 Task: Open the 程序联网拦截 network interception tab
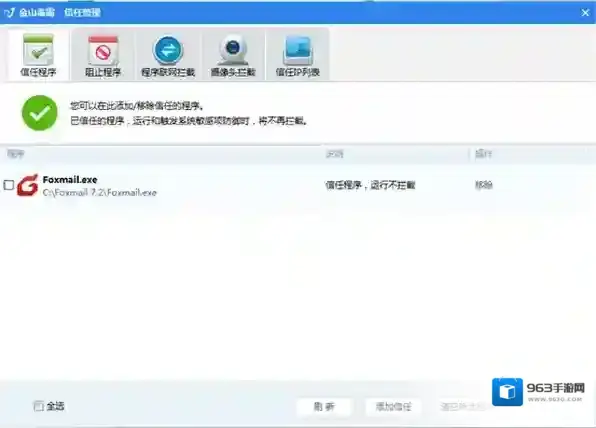168,55
